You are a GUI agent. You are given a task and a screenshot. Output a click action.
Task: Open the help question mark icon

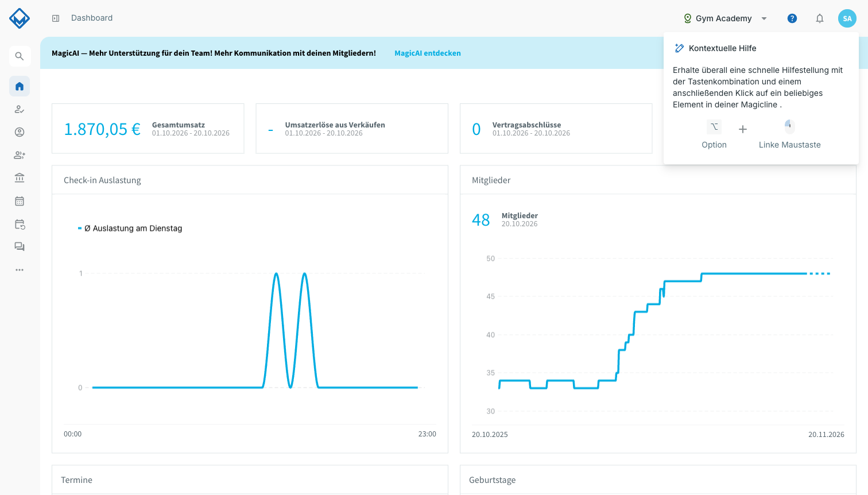792,18
